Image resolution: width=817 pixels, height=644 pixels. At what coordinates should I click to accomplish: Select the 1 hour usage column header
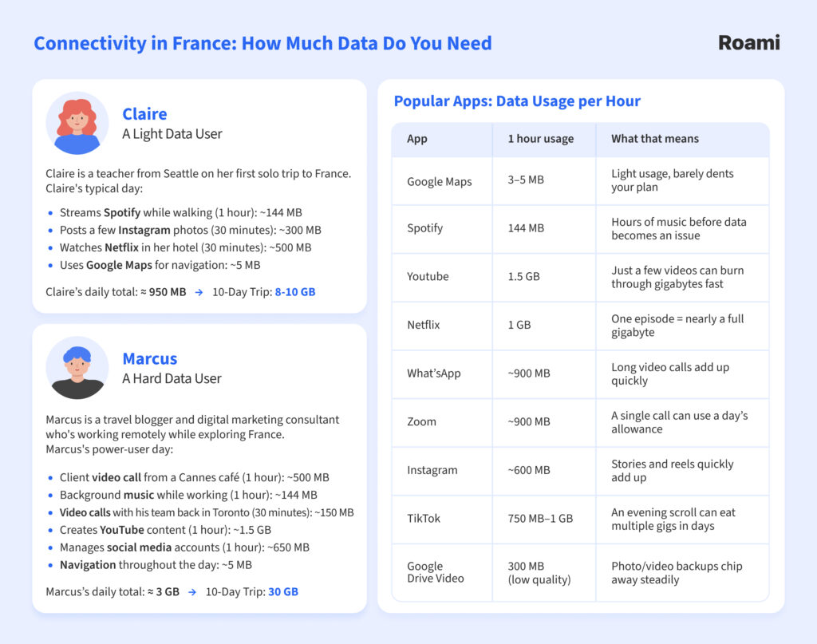click(540, 139)
